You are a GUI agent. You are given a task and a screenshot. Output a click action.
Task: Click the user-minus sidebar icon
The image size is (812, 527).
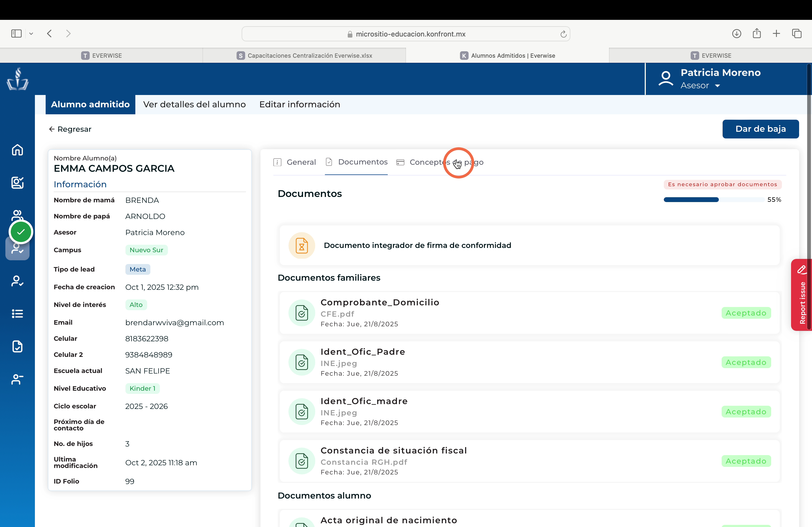click(17, 379)
